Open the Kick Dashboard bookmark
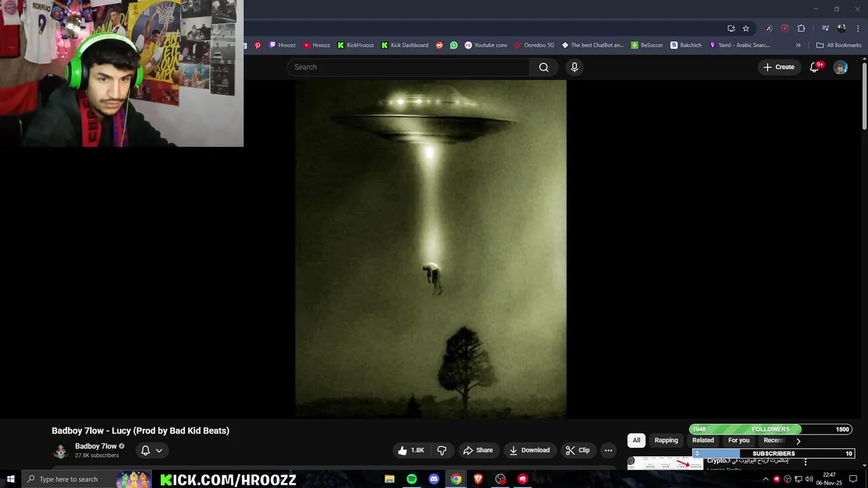868x488 pixels. coord(405,45)
